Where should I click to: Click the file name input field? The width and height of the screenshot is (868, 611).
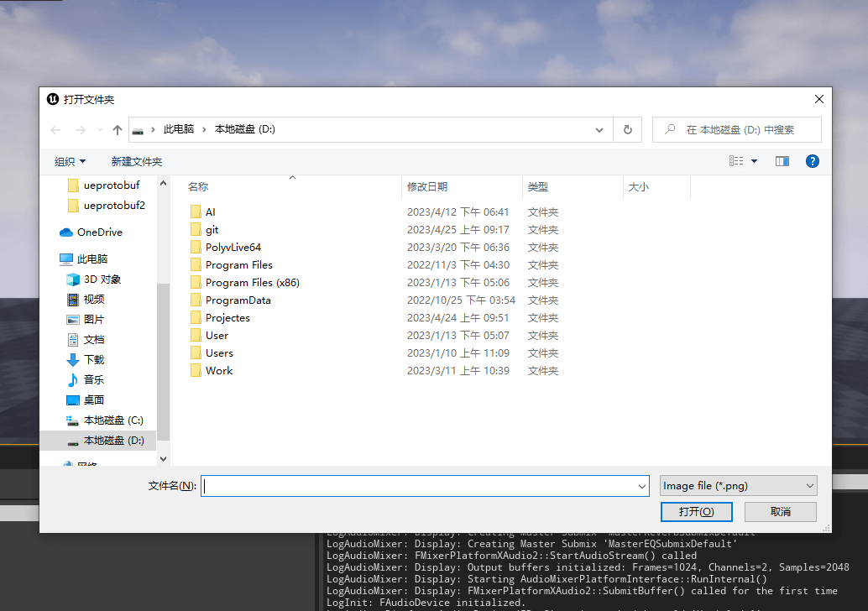click(x=418, y=486)
